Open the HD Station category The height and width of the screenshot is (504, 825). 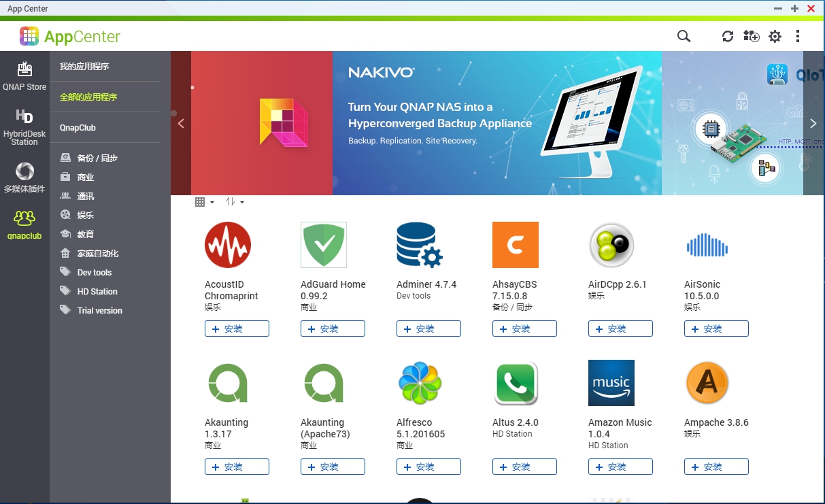(x=88, y=291)
